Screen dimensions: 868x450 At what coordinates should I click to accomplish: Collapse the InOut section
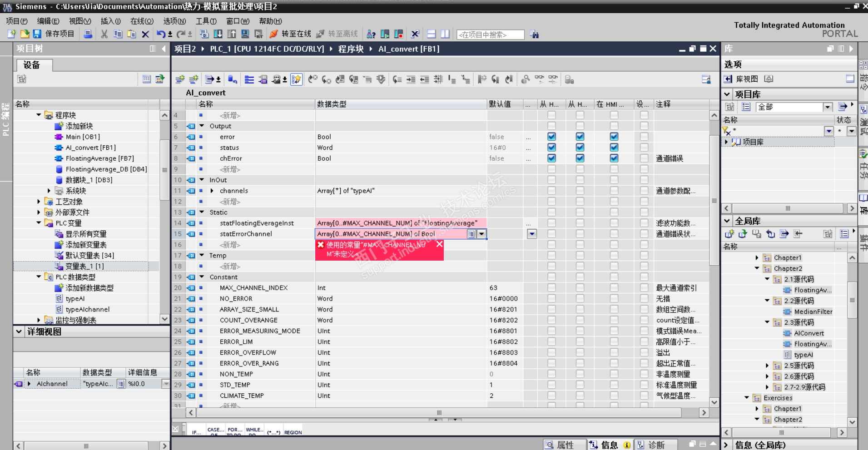[202, 180]
